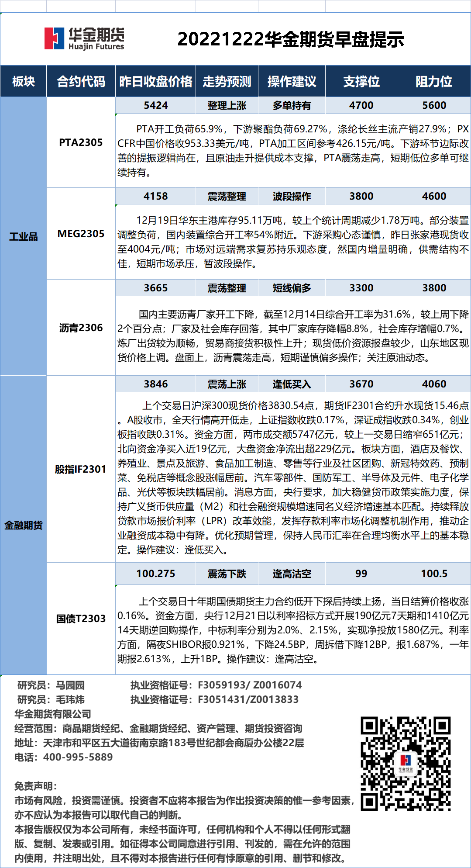Click the 操作建议 column header
Screen dimensions: 471x868
tap(292, 81)
